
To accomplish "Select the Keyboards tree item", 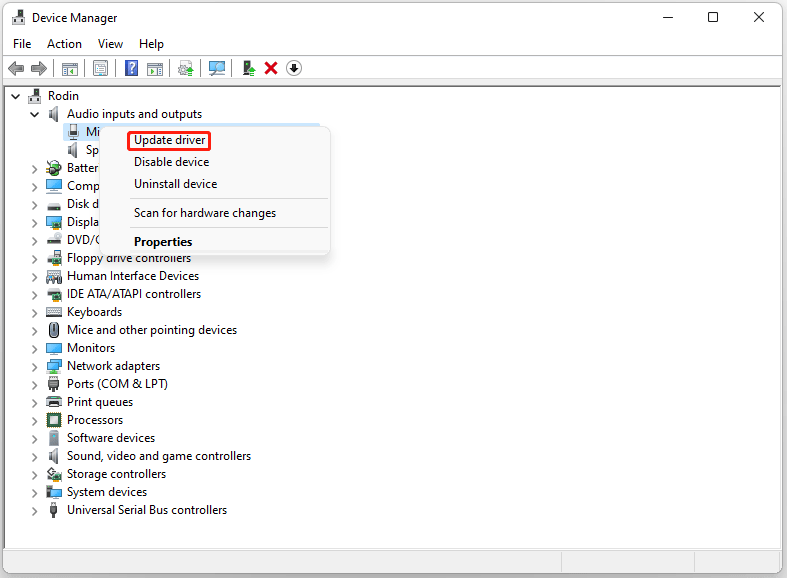I will coord(94,312).
